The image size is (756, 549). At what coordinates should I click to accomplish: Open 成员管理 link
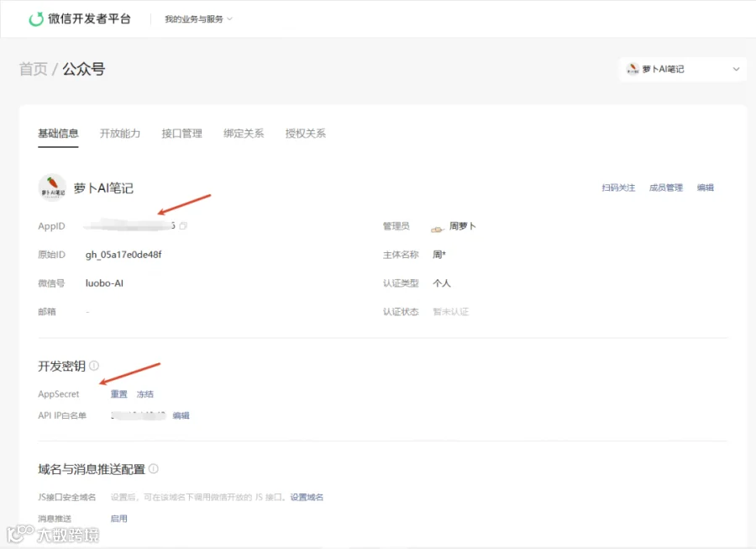(666, 187)
